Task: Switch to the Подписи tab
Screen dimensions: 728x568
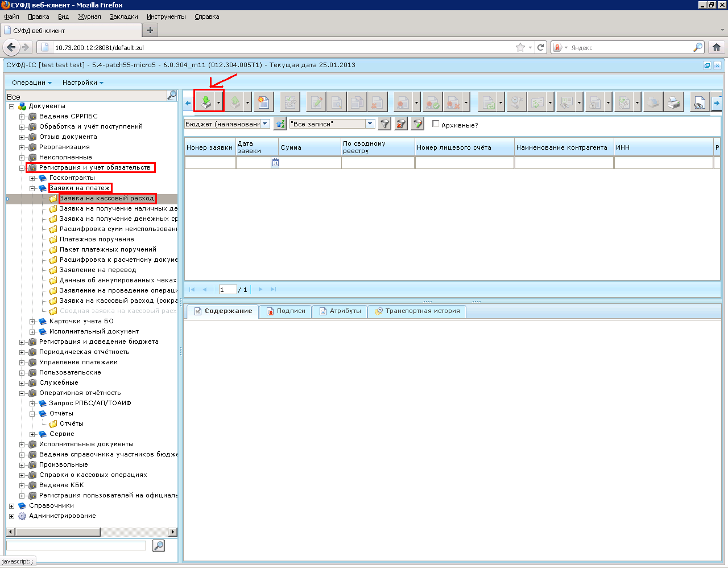Action: pos(286,311)
